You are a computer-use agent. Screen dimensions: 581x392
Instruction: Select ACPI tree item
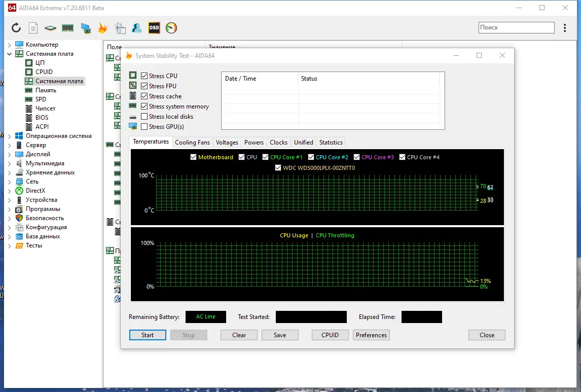(x=42, y=126)
